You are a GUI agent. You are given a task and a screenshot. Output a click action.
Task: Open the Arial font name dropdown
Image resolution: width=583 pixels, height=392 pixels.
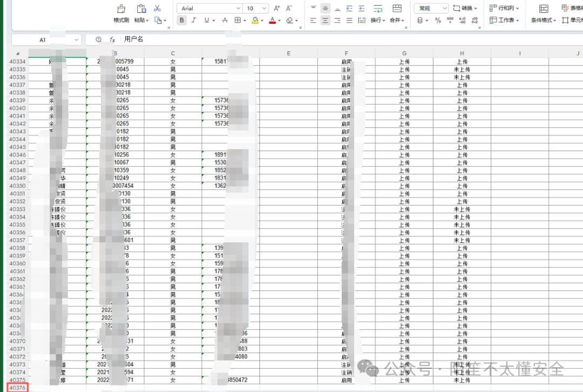point(239,8)
